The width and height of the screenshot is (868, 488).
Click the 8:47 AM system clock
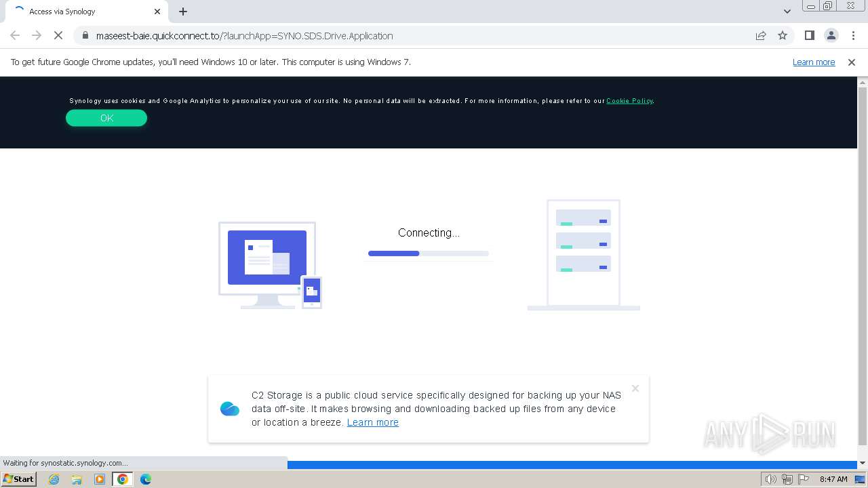(833, 479)
